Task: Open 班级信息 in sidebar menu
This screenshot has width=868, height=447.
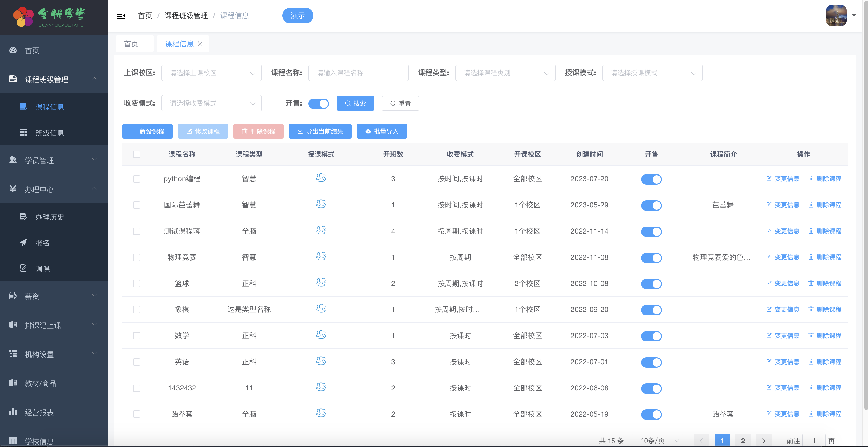Action: click(54, 132)
